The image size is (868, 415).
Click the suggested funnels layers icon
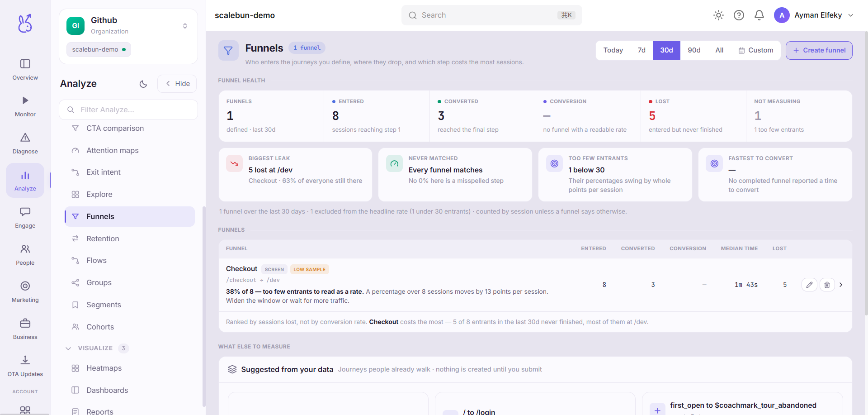coord(232,369)
